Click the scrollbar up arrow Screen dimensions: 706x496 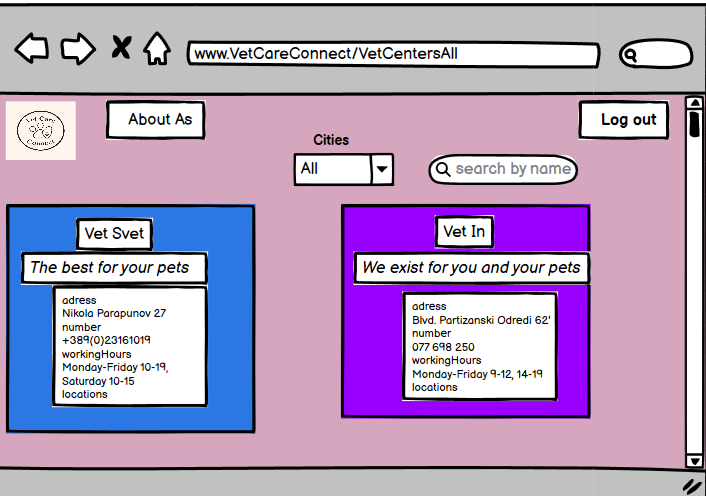(694, 103)
